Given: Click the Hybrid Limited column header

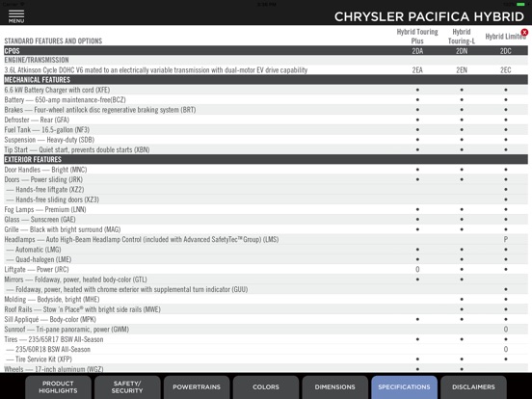Looking at the screenshot, I should point(506,37).
